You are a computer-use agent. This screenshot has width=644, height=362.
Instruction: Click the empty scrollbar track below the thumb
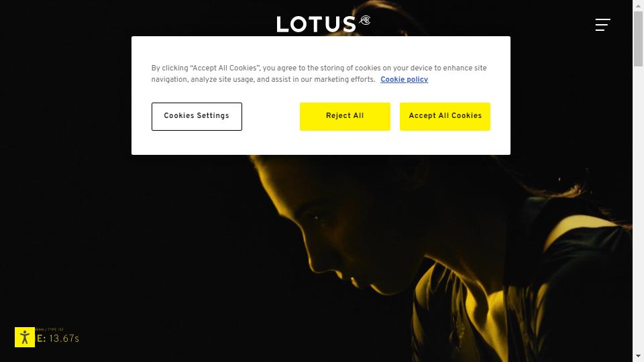click(638, 209)
